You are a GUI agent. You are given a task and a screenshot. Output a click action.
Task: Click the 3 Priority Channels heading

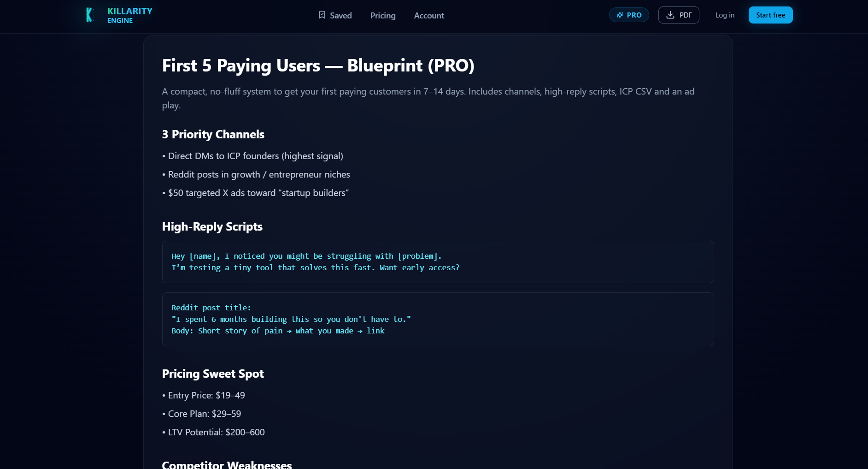[x=213, y=134]
